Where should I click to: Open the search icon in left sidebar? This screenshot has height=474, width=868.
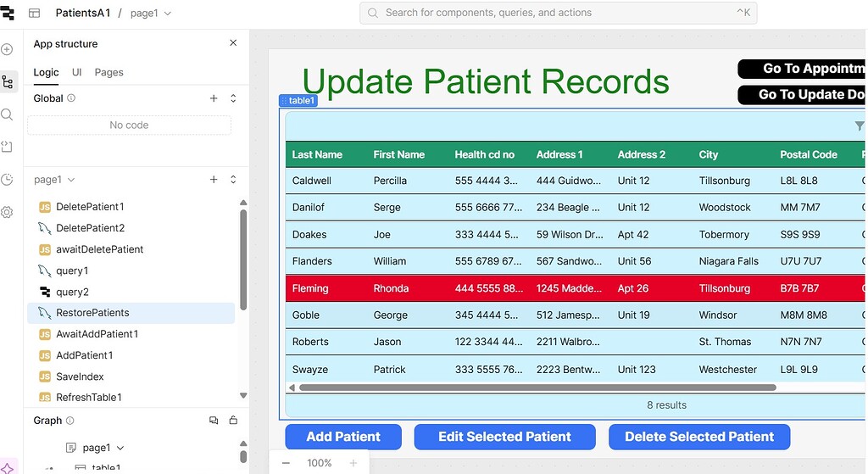pos(7,114)
